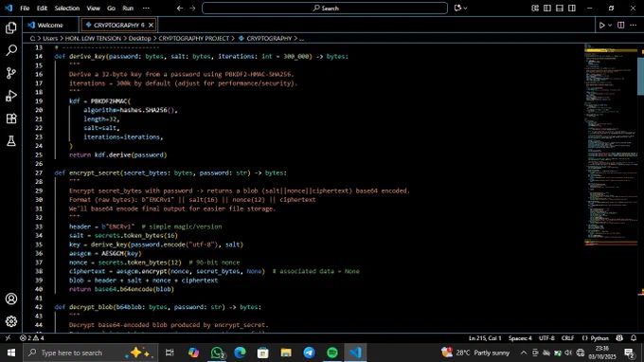
Task: Click the taskbar Type here to search box
Action: click(x=90, y=353)
